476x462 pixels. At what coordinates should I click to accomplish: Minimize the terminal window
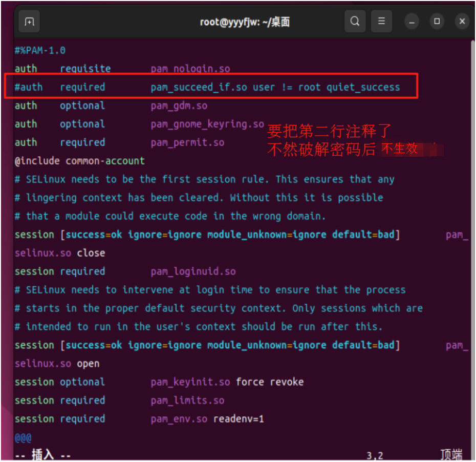pyautogui.click(x=412, y=22)
